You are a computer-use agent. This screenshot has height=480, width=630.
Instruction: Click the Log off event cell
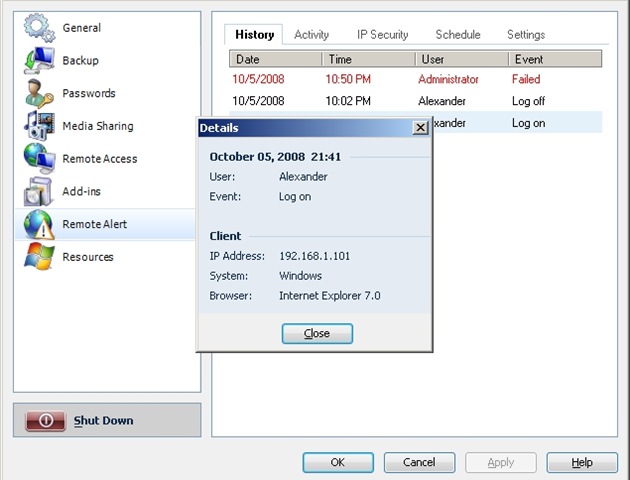(528, 101)
